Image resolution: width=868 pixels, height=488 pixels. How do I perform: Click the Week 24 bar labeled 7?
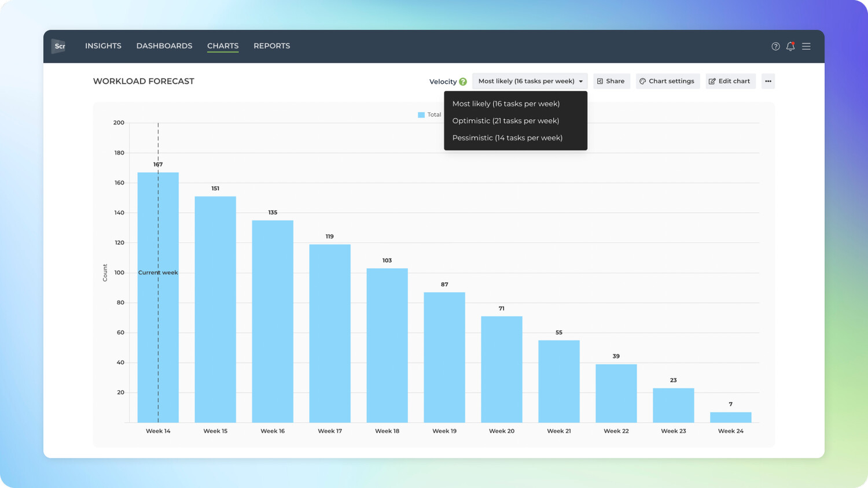point(731,417)
